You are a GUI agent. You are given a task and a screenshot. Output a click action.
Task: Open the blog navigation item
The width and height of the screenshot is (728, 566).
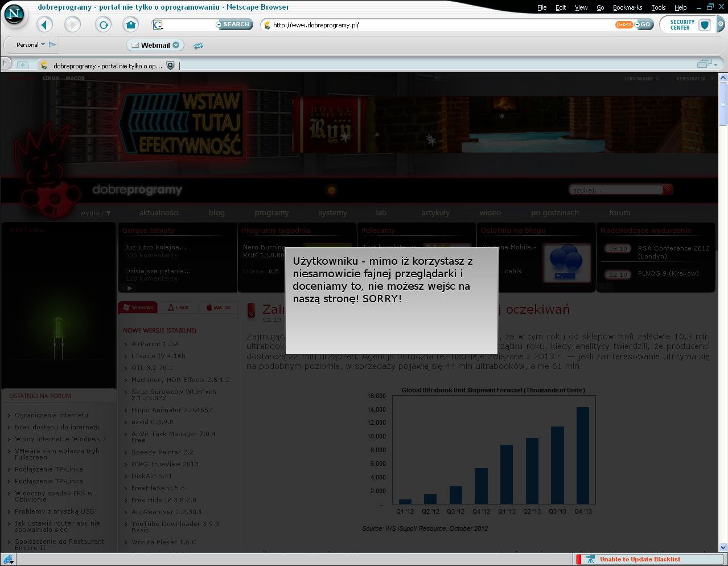[217, 212]
